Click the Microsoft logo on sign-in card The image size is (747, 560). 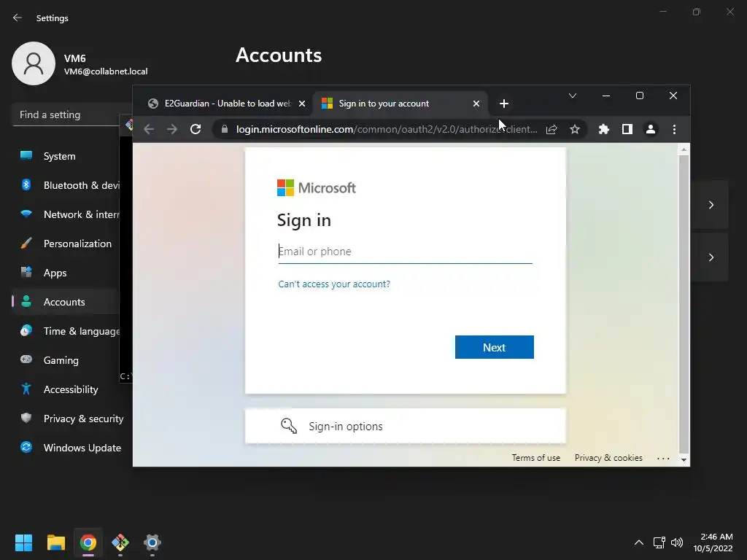coord(317,187)
